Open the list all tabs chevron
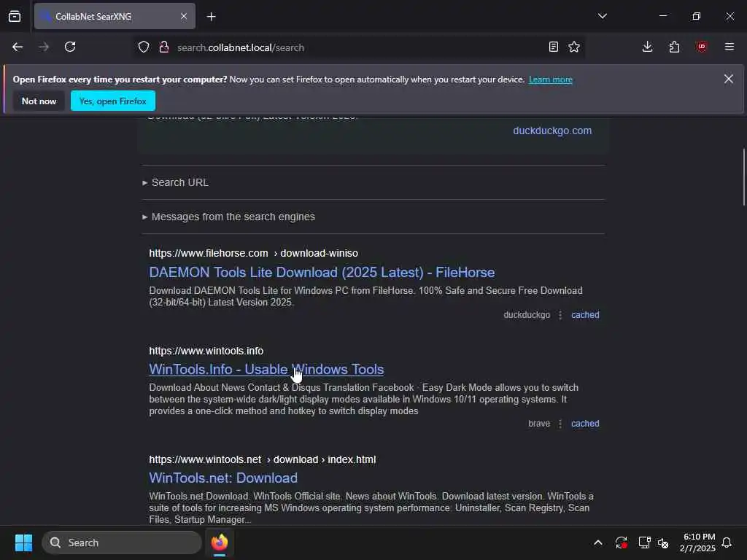Viewport: 747px width, 560px height. pyautogui.click(x=602, y=16)
